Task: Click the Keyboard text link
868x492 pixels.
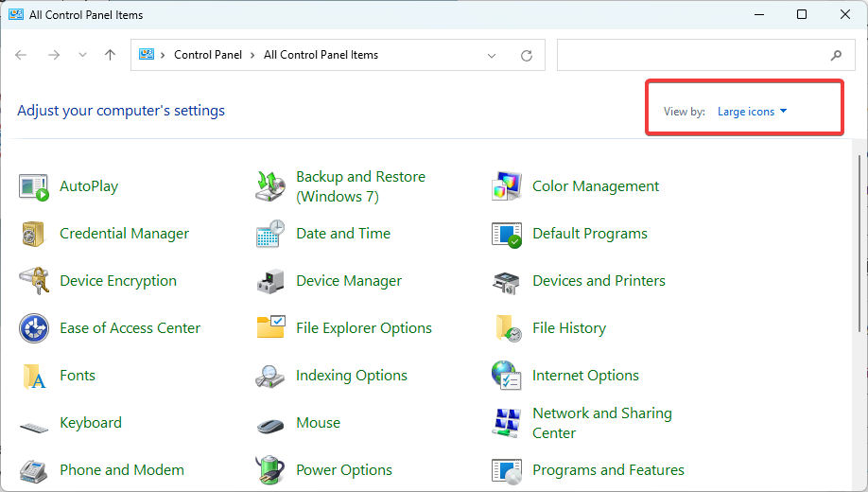Action: (91, 423)
